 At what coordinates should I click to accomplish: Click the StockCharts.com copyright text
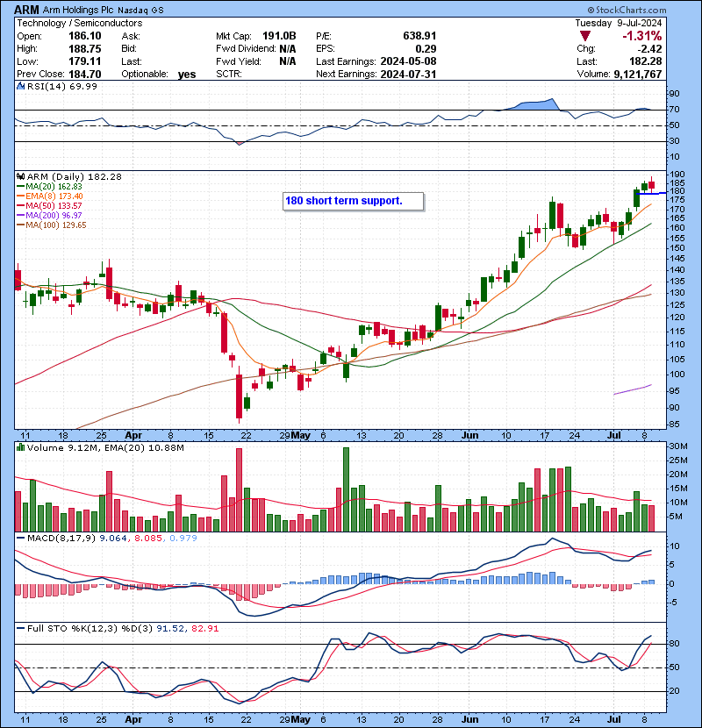[x=627, y=10]
